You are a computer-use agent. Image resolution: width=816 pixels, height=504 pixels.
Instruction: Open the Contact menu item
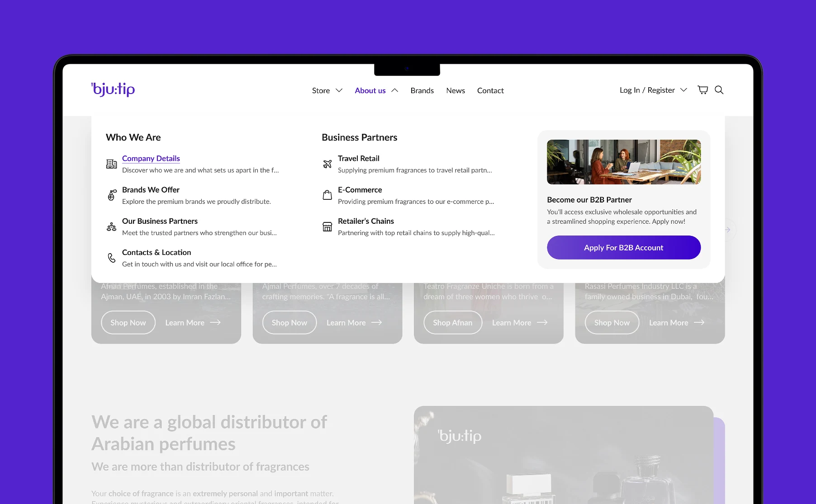[x=490, y=90]
